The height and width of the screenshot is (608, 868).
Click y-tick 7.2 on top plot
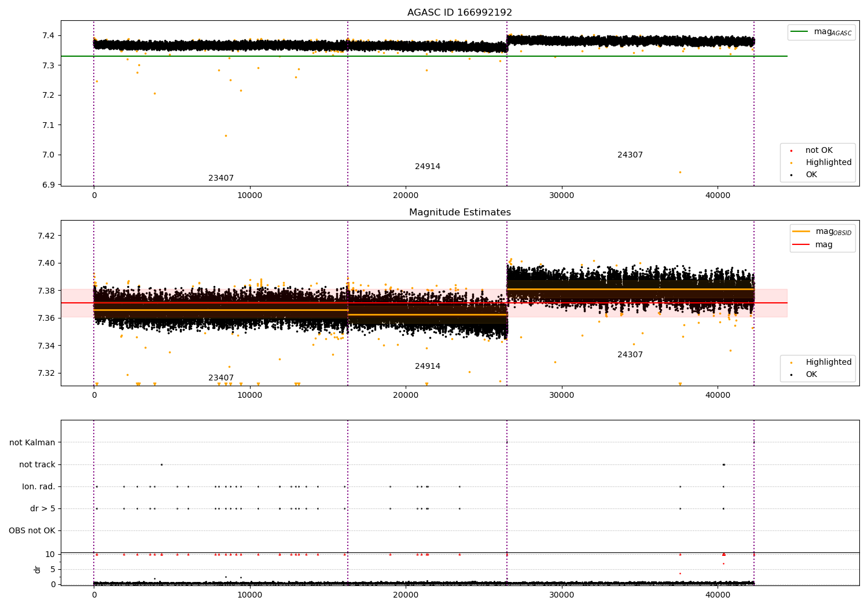click(49, 96)
